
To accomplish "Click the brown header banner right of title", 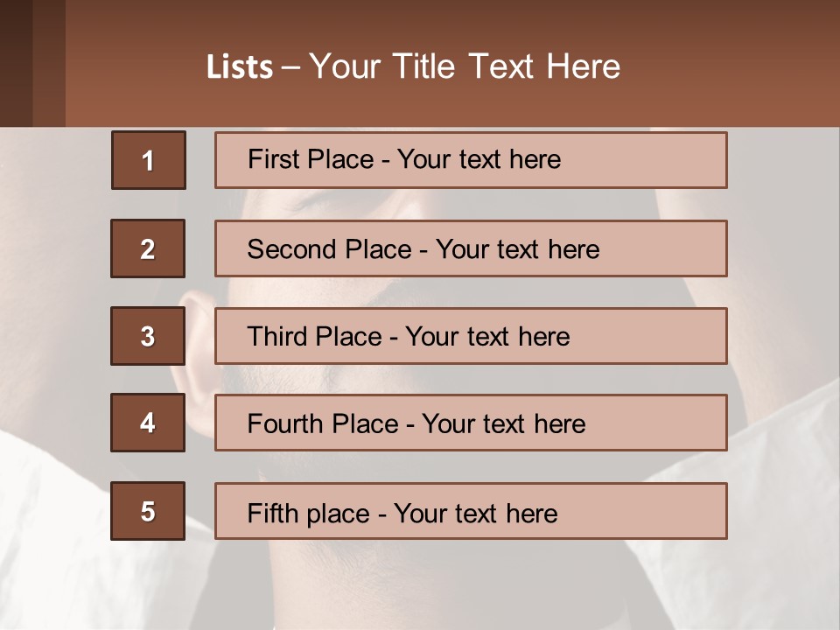I will 735,66.
